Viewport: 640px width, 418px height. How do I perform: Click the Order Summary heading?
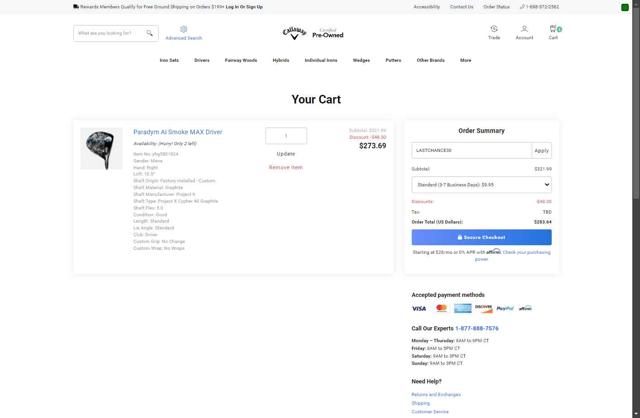pyautogui.click(x=481, y=131)
